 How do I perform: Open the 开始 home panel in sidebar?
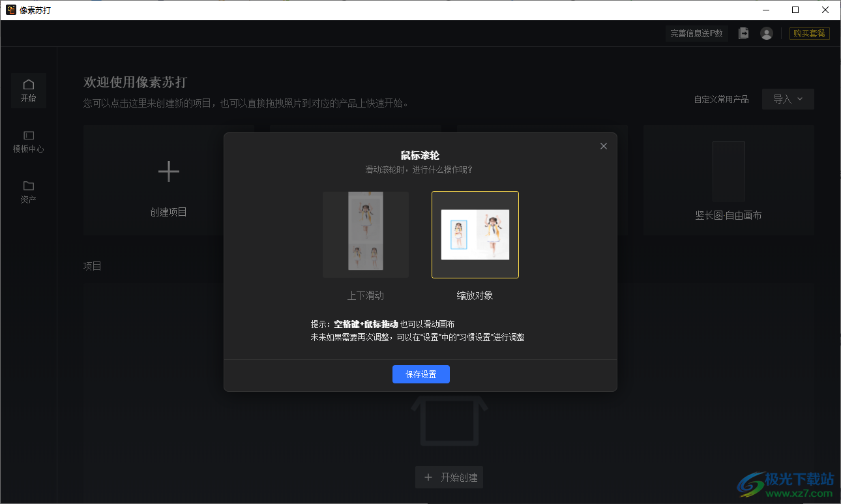point(28,90)
